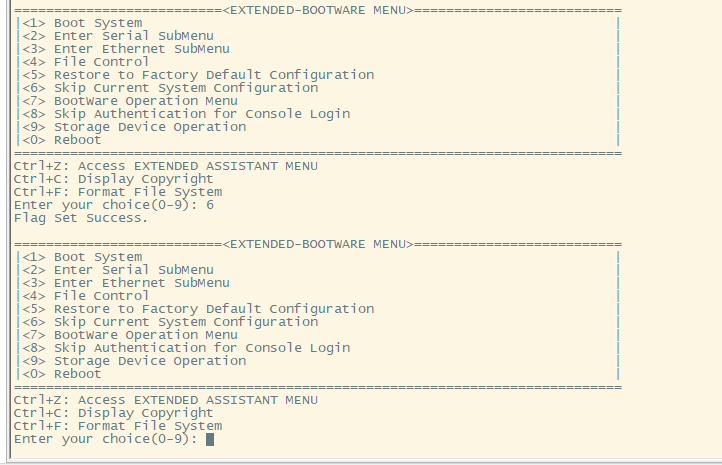Viewport: 722px width, 465px height.
Task: Select "Enter Serial SubMenu" in the lower menu
Action: (x=133, y=270)
